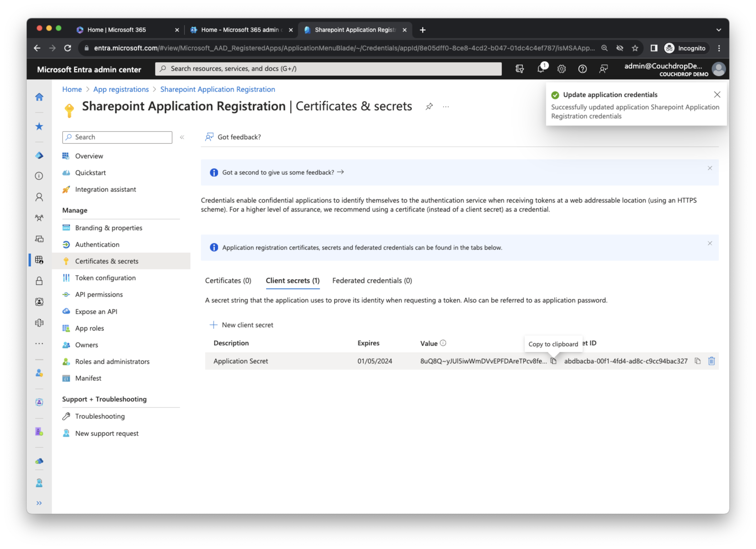Click the side menu Search field
The height and width of the screenshot is (549, 756).
(117, 137)
